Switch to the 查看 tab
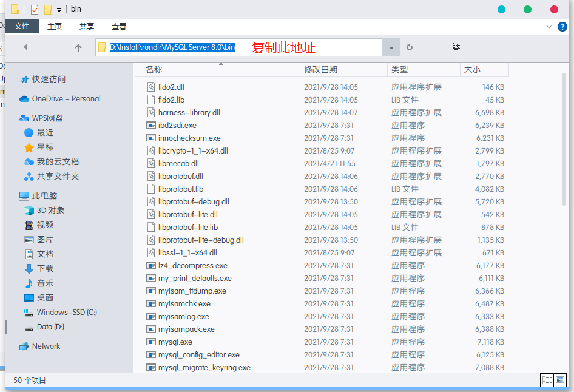Viewport: 574px width, 392px height. point(118,26)
